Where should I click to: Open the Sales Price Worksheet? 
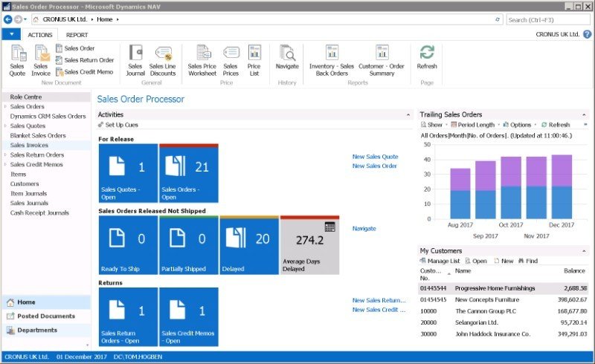(202, 61)
